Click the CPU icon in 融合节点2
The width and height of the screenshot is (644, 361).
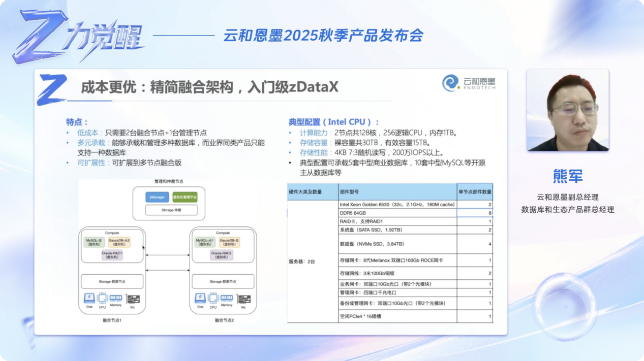click(213, 298)
